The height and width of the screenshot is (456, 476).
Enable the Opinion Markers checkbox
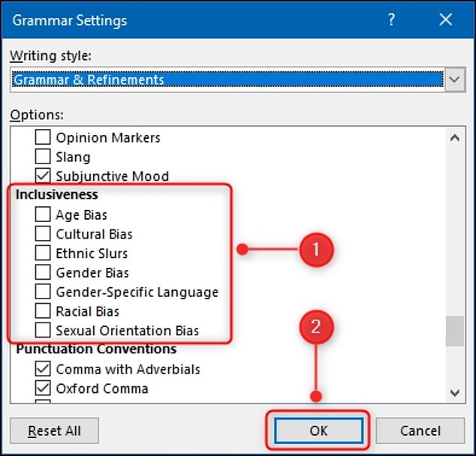click(44, 138)
